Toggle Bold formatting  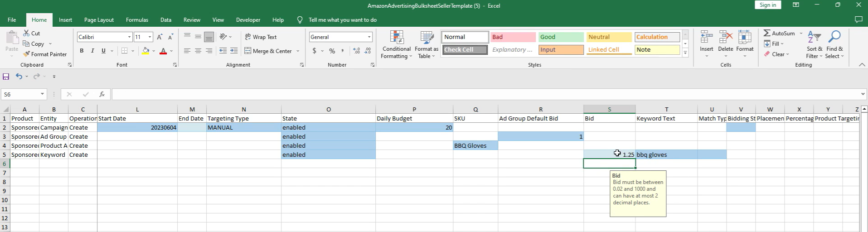[x=82, y=51]
